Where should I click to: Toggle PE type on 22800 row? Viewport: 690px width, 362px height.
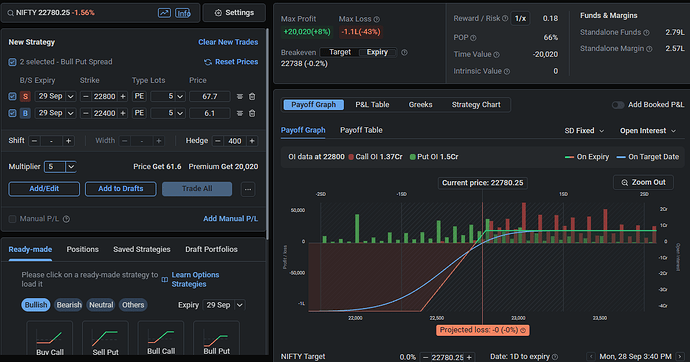(139, 96)
